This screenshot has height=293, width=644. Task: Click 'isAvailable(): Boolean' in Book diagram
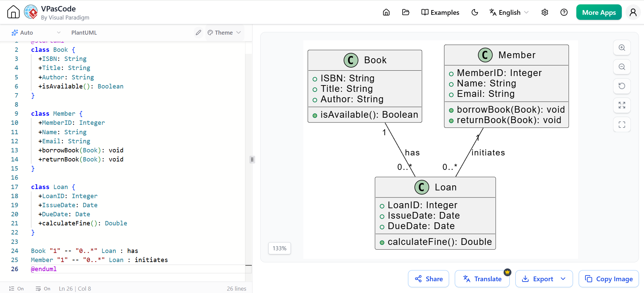(x=369, y=115)
